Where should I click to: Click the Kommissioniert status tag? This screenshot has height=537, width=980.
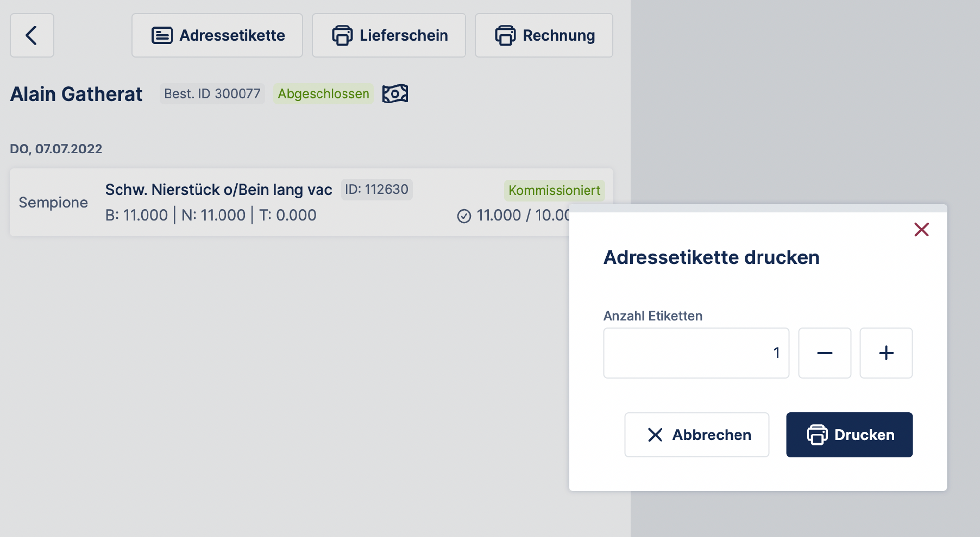(554, 190)
